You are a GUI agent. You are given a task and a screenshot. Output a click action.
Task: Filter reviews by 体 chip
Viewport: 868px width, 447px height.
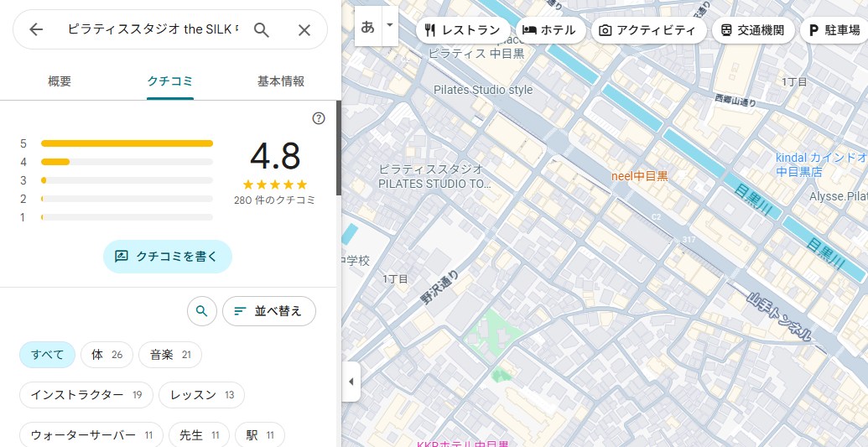tap(107, 355)
